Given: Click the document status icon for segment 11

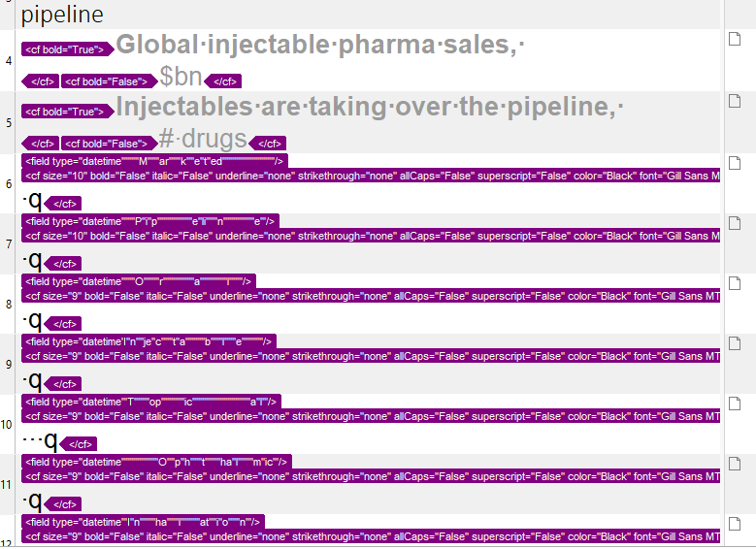Looking at the screenshot, I should tap(735, 464).
